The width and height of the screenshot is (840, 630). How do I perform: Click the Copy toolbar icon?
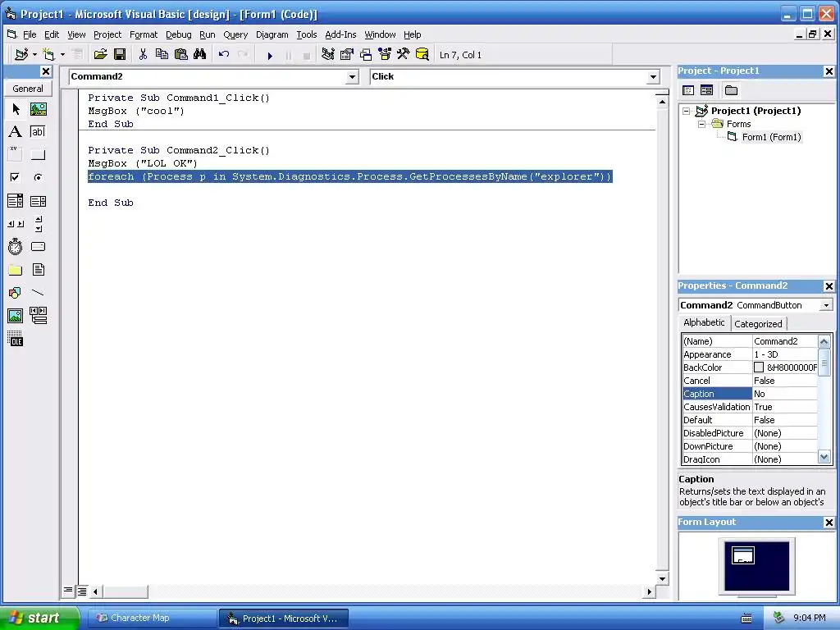[x=162, y=55]
